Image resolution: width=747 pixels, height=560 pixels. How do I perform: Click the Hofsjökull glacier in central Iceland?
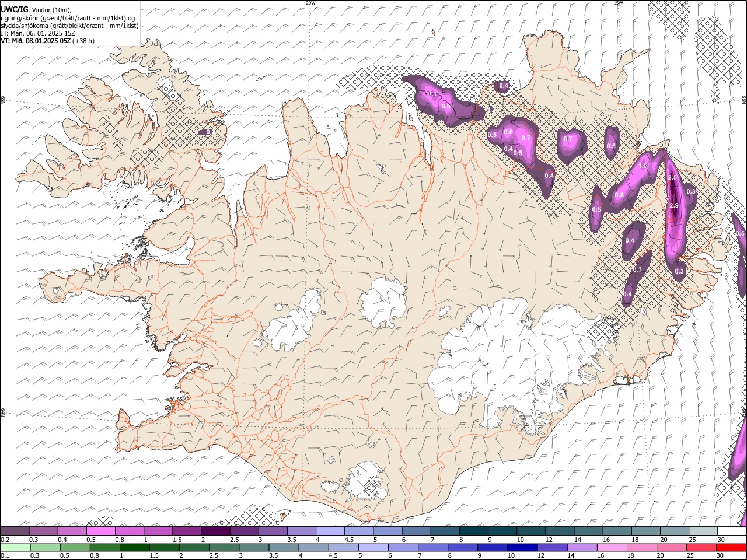pos(383,302)
